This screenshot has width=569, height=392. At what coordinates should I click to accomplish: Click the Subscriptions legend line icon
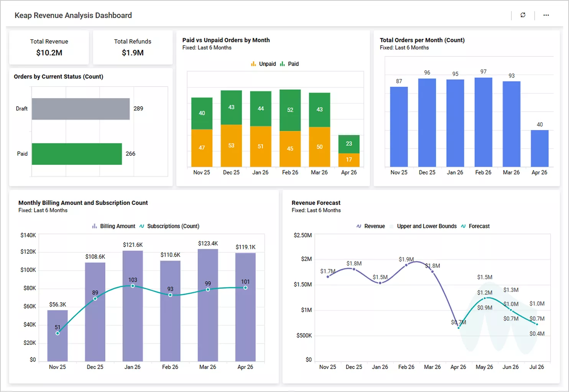[142, 226]
